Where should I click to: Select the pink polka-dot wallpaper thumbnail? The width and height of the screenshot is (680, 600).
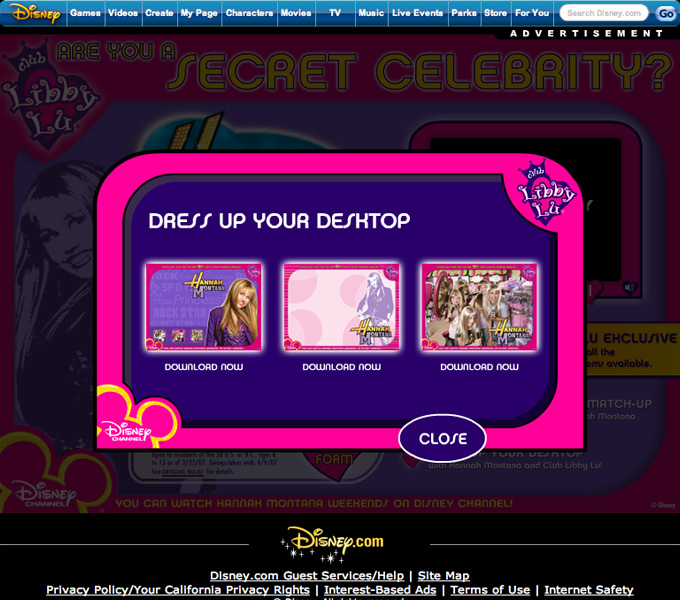pyautogui.click(x=341, y=307)
